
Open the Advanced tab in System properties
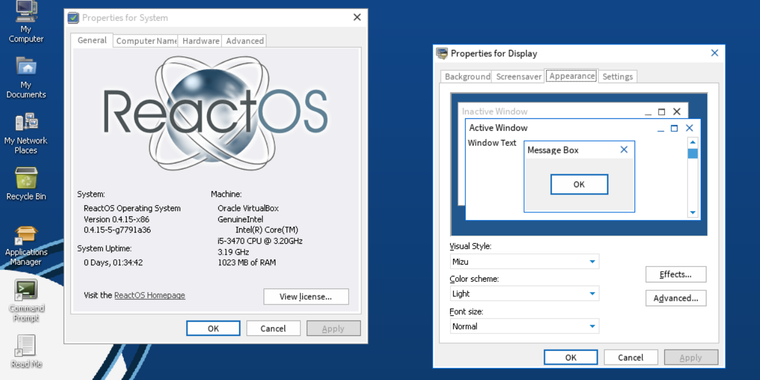pyautogui.click(x=245, y=41)
